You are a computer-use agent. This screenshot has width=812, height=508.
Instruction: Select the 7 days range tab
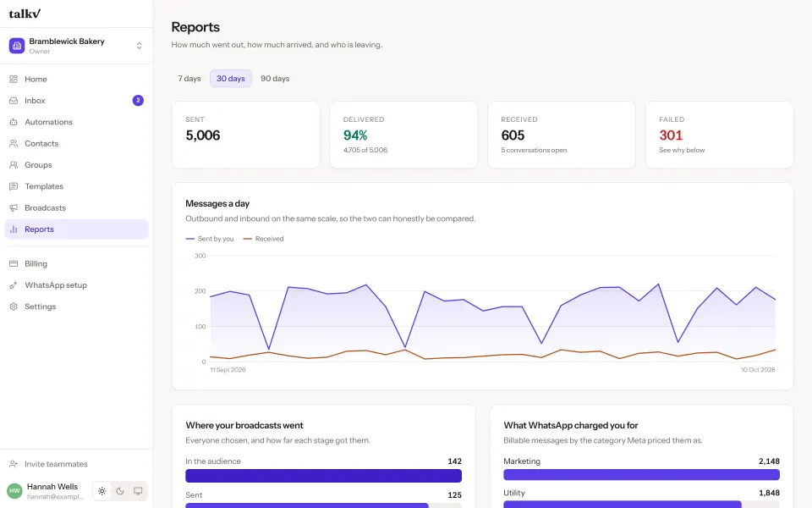[x=189, y=78]
